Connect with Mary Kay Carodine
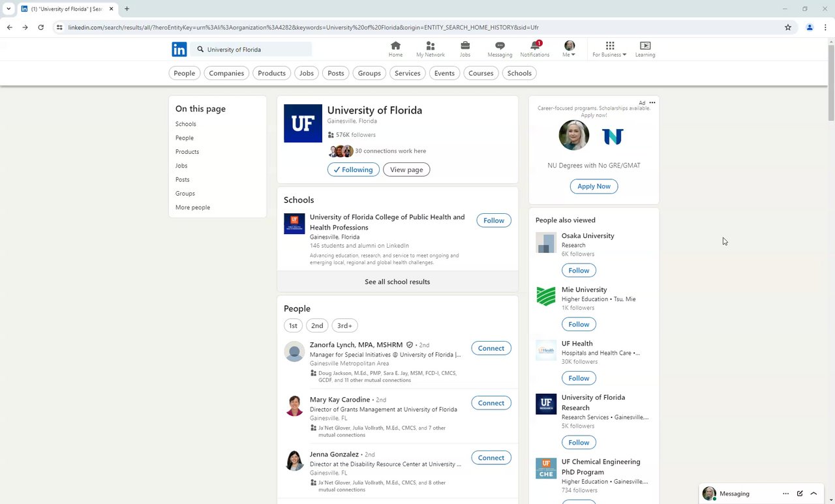The width and height of the screenshot is (835, 504). [x=491, y=403]
